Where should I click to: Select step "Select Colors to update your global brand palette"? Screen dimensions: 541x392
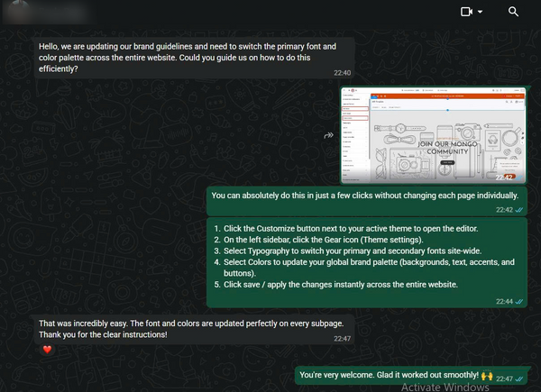point(369,268)
